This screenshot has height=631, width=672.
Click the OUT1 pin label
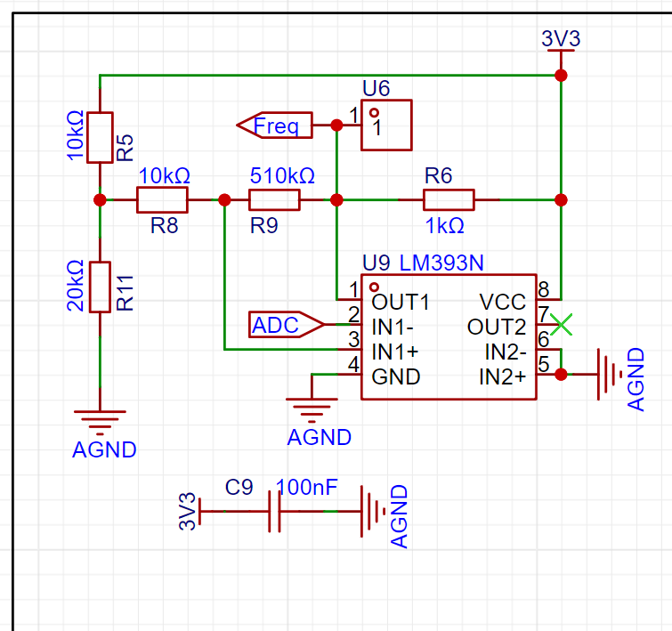(x=401, y=303)
